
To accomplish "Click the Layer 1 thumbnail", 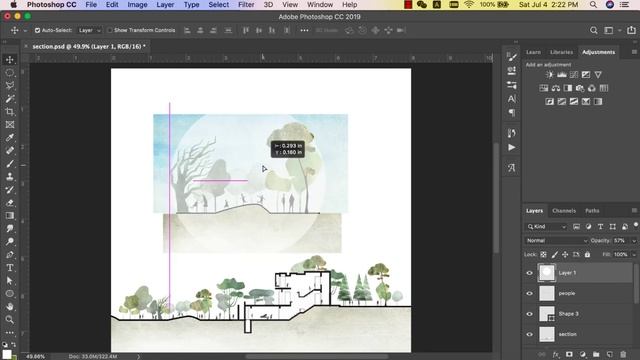I will (547, 273).
